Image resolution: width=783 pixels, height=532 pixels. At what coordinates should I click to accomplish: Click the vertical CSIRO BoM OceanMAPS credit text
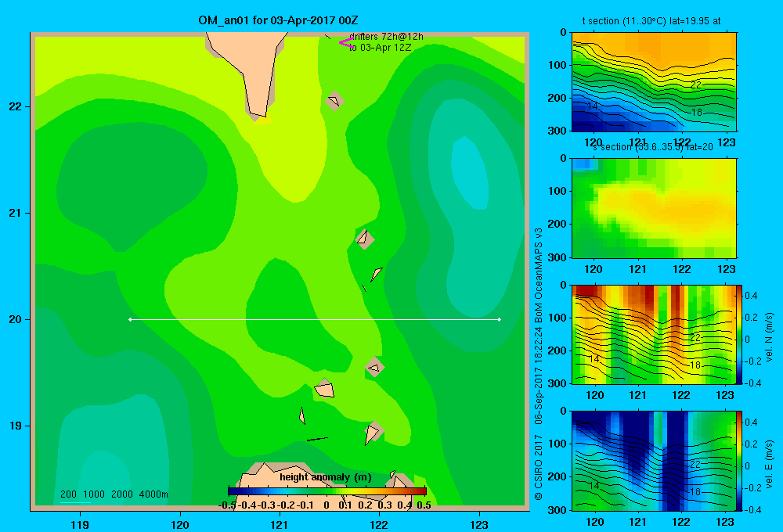(x=539, y=365)
